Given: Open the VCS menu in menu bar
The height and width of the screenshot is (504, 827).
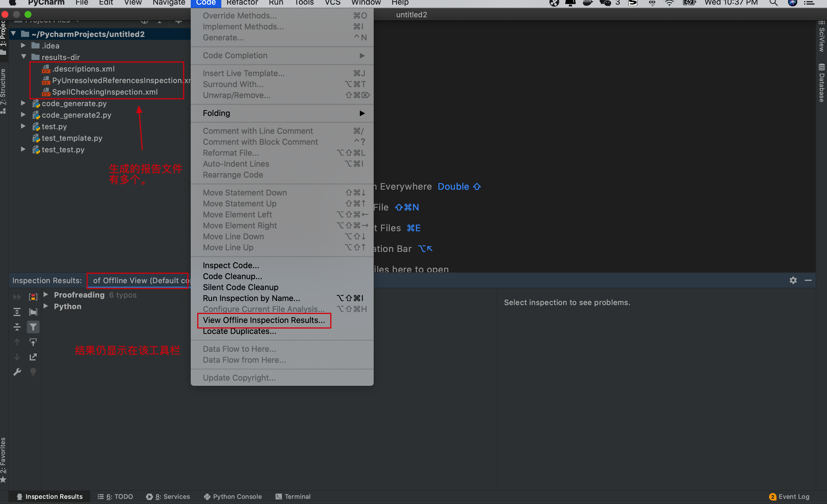Looking at the screenshot, I should pos(333,3).
